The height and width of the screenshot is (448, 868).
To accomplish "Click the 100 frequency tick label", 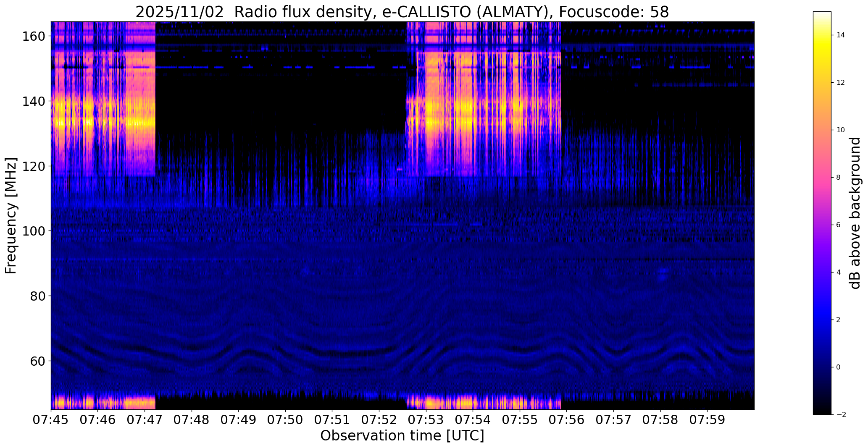I will pyautogui.click(x=33, y=231).
